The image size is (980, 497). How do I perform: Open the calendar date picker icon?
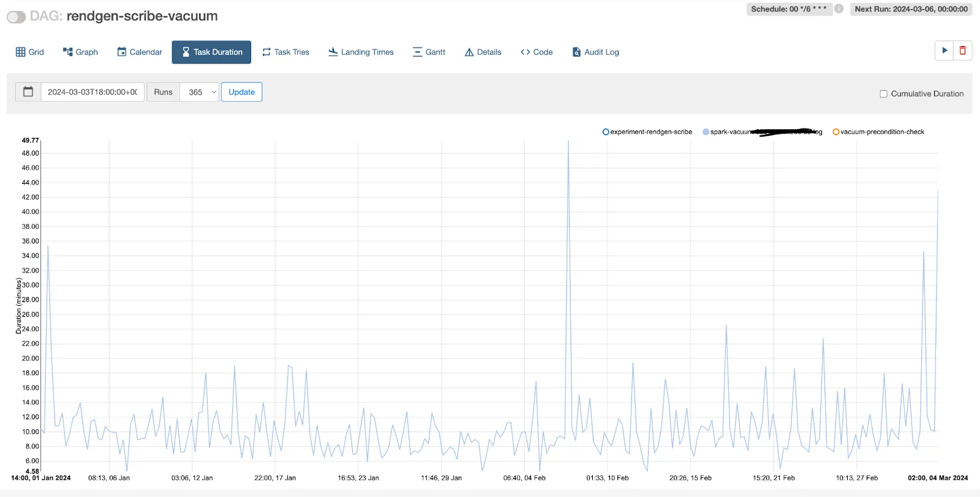click(x=28, y=92)
